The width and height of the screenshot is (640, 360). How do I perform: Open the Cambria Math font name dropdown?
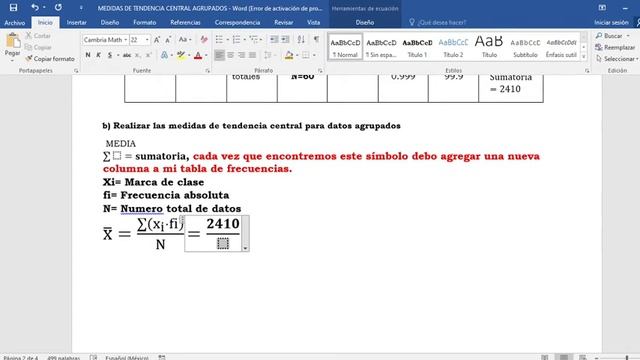point(125,40)
